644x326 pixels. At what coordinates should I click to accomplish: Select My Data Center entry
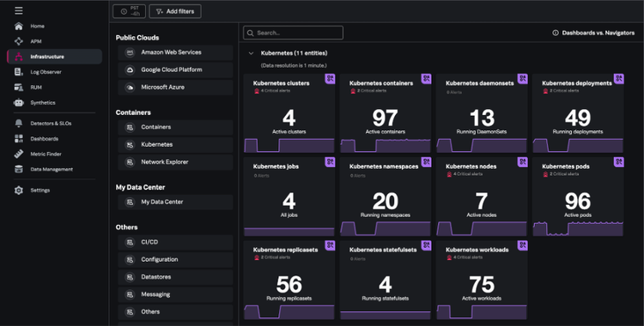tap(175, 202)
